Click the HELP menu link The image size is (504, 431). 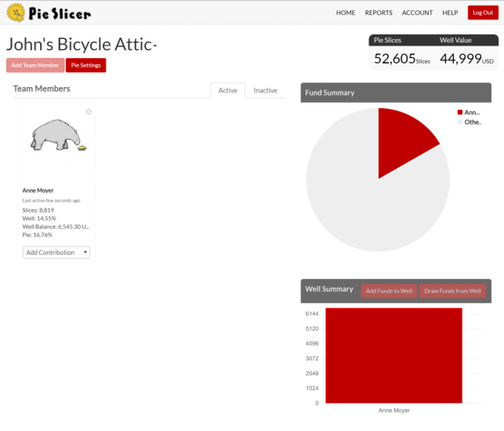pos(450,13)
